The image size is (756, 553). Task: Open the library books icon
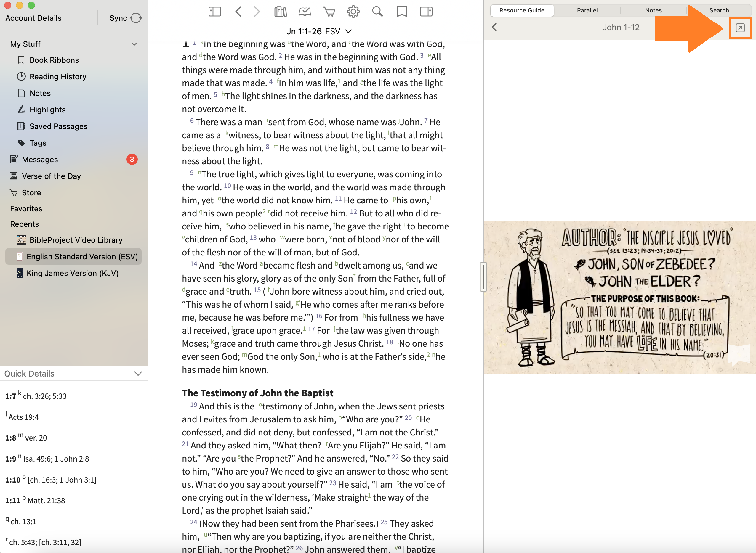click(280, 12)
